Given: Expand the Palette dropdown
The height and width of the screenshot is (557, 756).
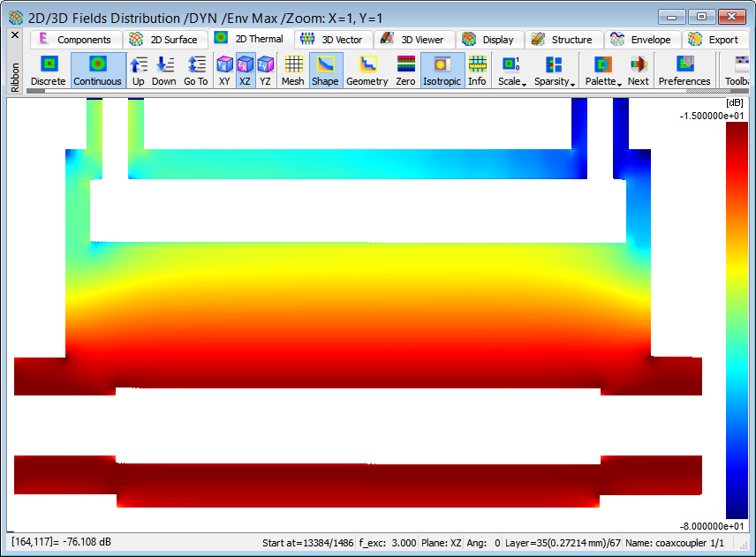Looking at the screenshot, I should coord(603,71).
